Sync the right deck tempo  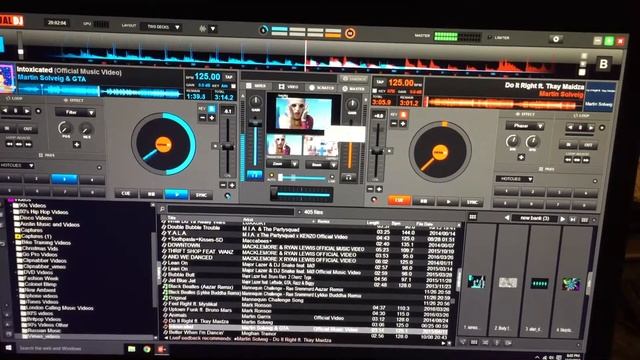472,202
